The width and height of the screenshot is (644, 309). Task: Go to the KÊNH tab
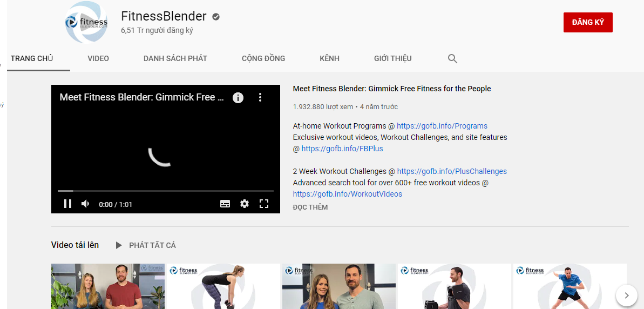(x=329, y=58)
